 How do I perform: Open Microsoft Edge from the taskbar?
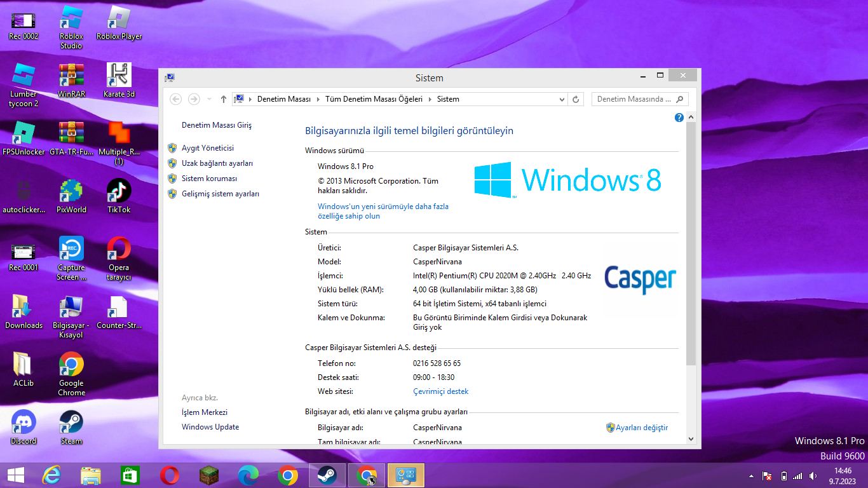coord(248,475)
